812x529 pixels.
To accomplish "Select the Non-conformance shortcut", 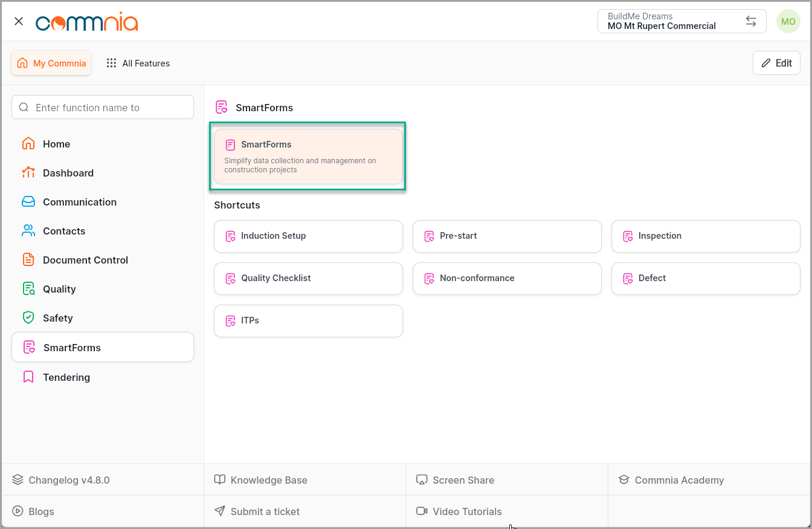I will coord(506,278).
